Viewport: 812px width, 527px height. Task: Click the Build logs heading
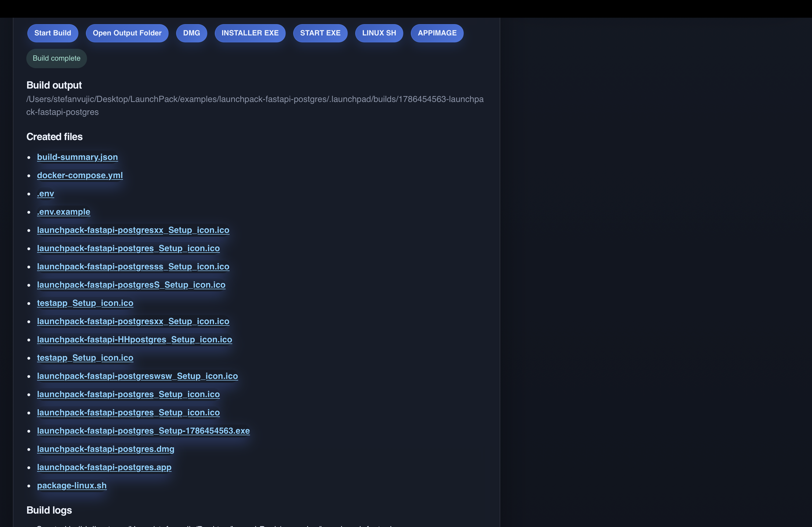[49, 510]
